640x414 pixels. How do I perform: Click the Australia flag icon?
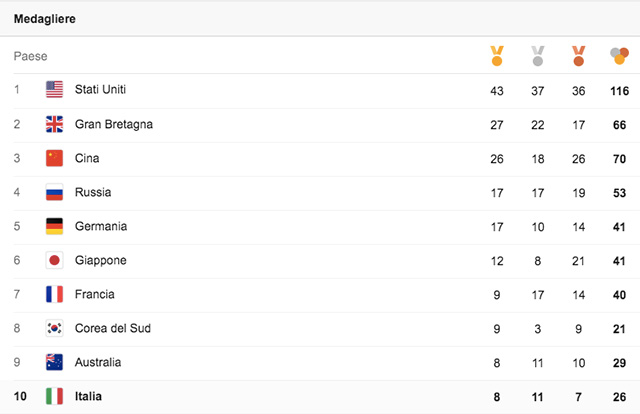[x=55, y=362]
